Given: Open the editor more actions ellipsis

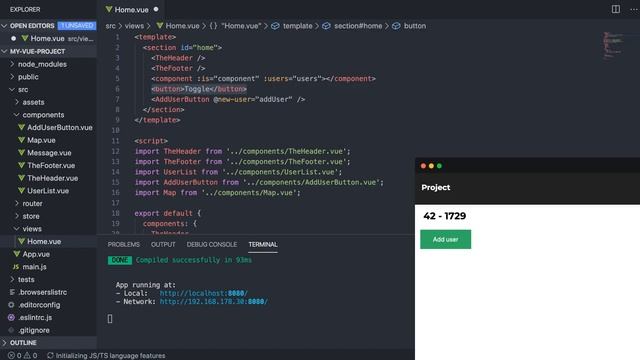Looking at the screenshot, I should (634, 9).
